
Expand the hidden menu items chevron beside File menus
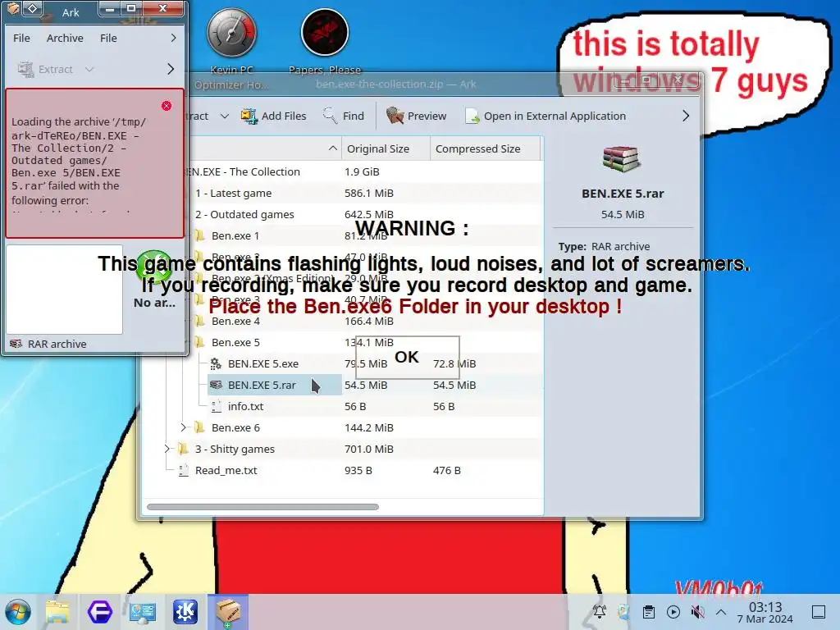pyautogui.click(x=173, y=38)
